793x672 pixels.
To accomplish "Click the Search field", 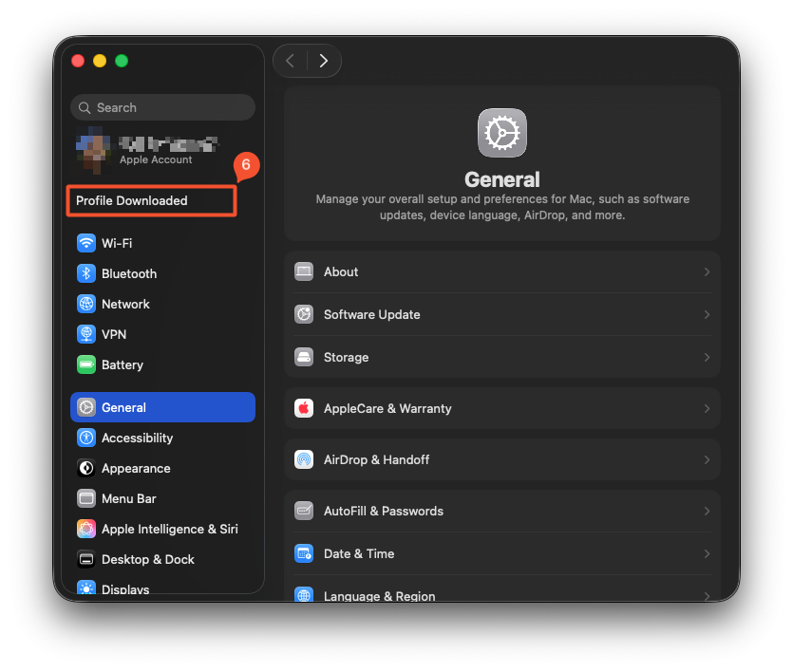I will click(162, 107).
